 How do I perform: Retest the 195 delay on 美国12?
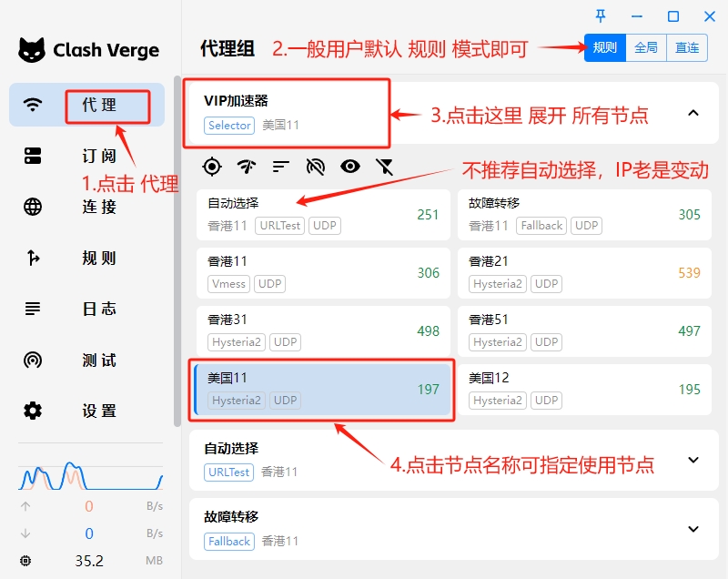(x=689, y=389)
